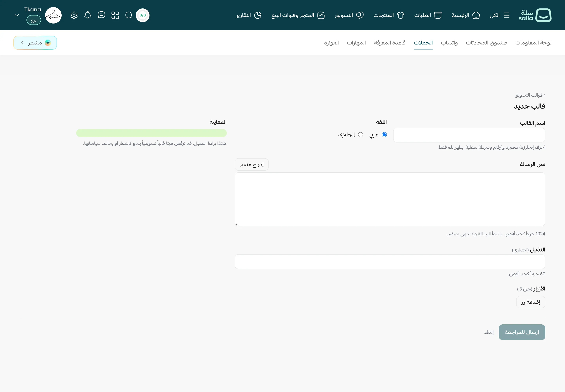Image resolution: width=565 pixels, height=392 pixels.
Task: Click إلغاء cancel link
Action: (x=489, y=332)
